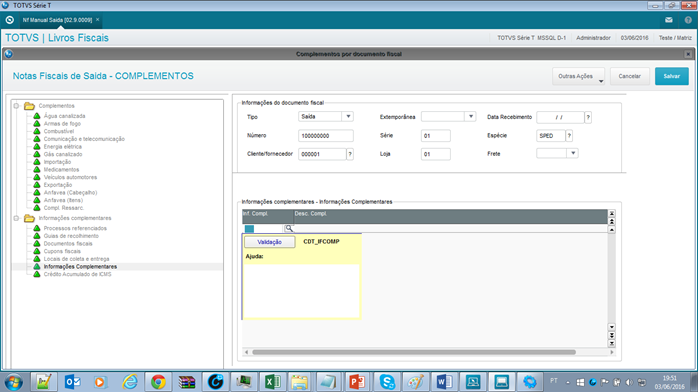Click the magnifier search icon in grid
The width and height of the screenshot is (698, 392).
[x=289, y=228]
